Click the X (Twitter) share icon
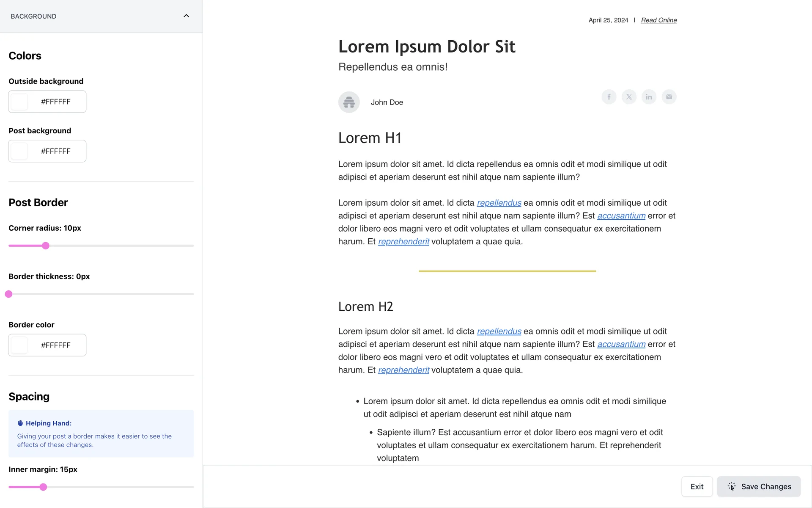 tap(629, 97)
